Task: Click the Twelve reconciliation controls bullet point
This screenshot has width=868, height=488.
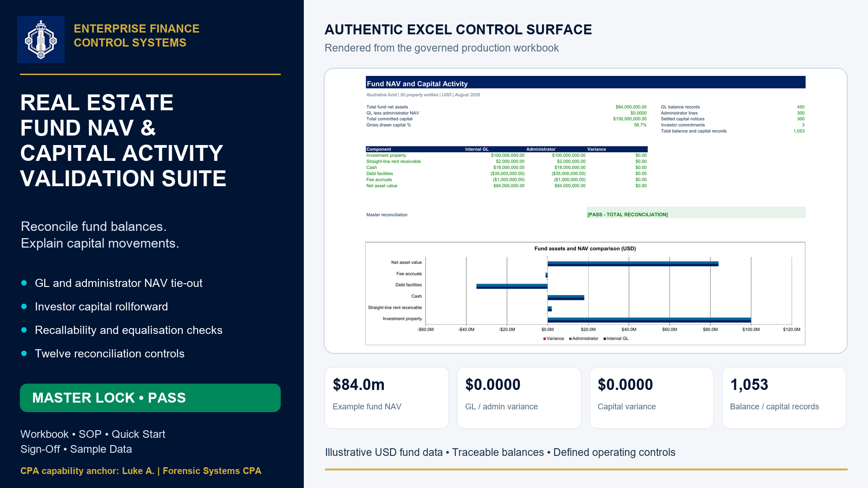Action: 109,353
